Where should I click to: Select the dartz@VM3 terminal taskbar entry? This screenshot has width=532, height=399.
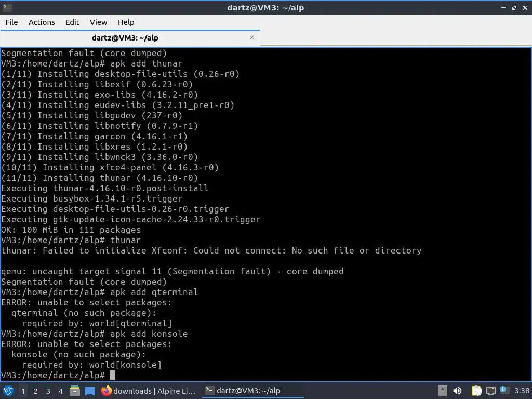tap(252, 391)
